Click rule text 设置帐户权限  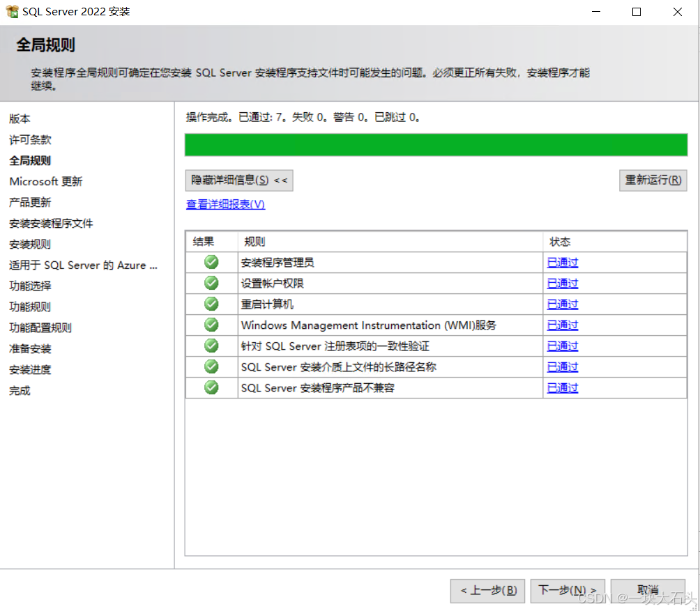(x=273, y=284)
